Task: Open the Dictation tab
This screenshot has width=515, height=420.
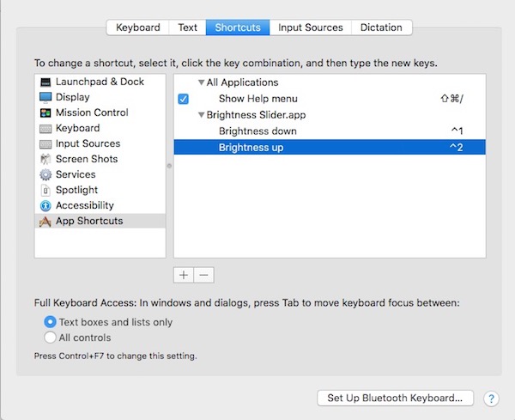Action: pyautogui.click(x=380, y=27)
